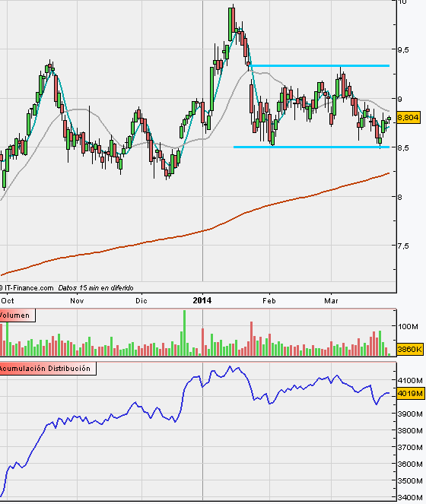Click the Nov label on time axis

click(x=77, y=301)
